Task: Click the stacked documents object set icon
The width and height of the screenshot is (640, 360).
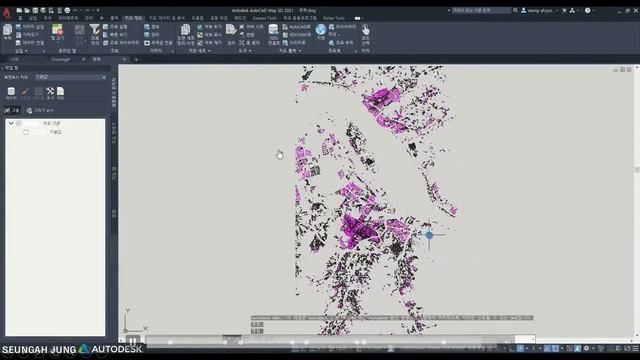Action: click(185, 29)
